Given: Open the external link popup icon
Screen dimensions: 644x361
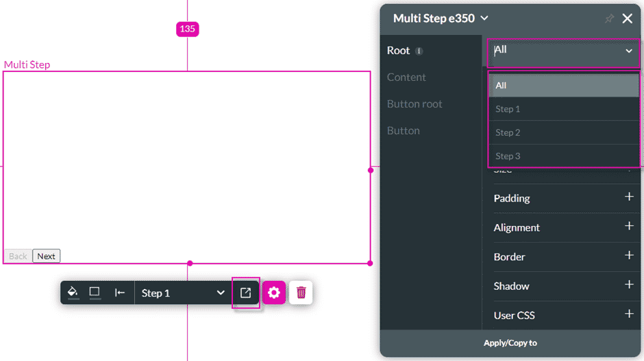Looking at the screenshot, I should tap(245, 292).
